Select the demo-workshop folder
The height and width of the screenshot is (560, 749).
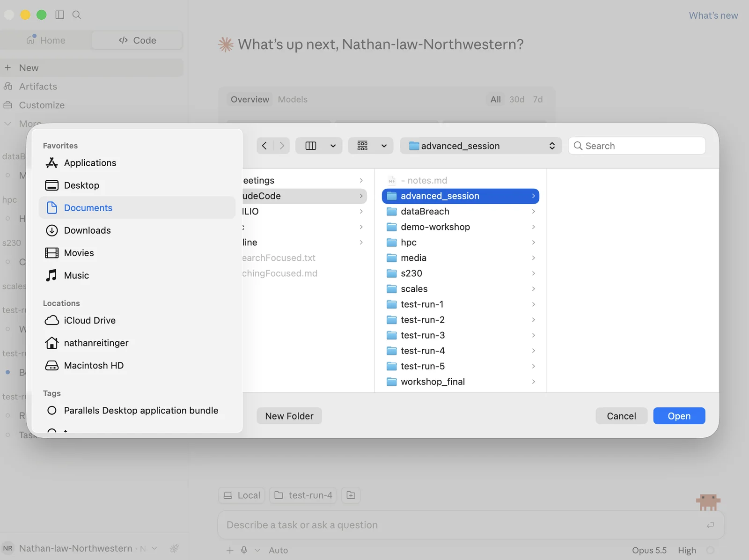tap(461, 227)
